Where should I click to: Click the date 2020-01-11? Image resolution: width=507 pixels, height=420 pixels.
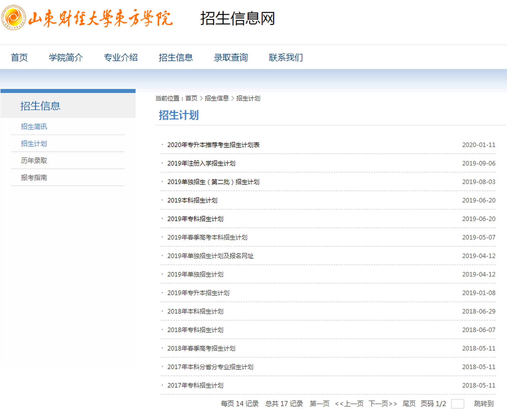(479, 145)
